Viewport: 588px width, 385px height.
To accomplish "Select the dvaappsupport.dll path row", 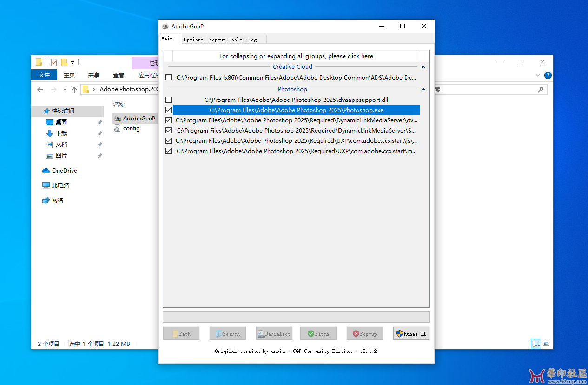I will click(x=296, y=100).
